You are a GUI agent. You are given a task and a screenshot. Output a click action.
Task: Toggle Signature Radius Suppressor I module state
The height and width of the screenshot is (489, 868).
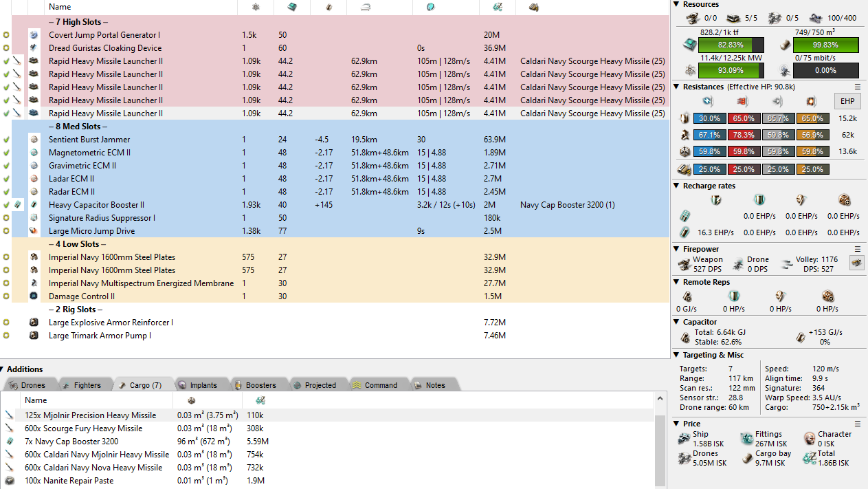click(6, 218)
